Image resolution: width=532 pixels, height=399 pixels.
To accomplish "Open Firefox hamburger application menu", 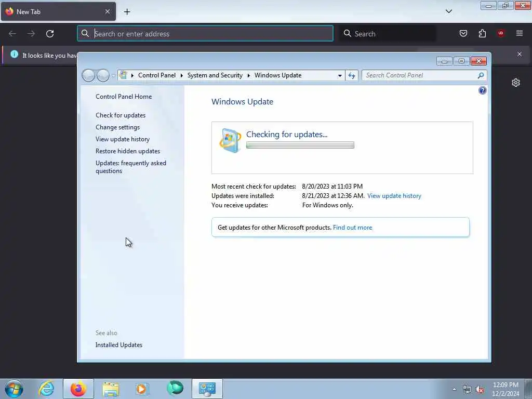I will [519, 33].
